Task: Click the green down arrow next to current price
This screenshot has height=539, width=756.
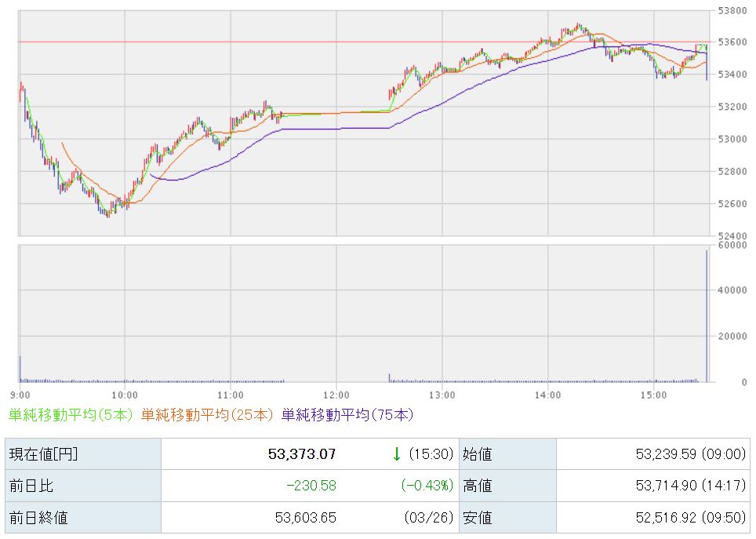Action: pos(397,453)
